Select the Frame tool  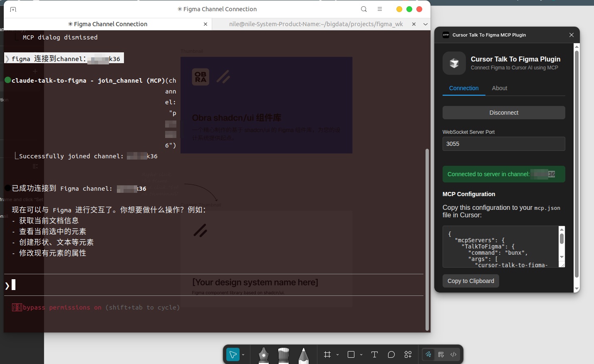click(x=327, y=354)
